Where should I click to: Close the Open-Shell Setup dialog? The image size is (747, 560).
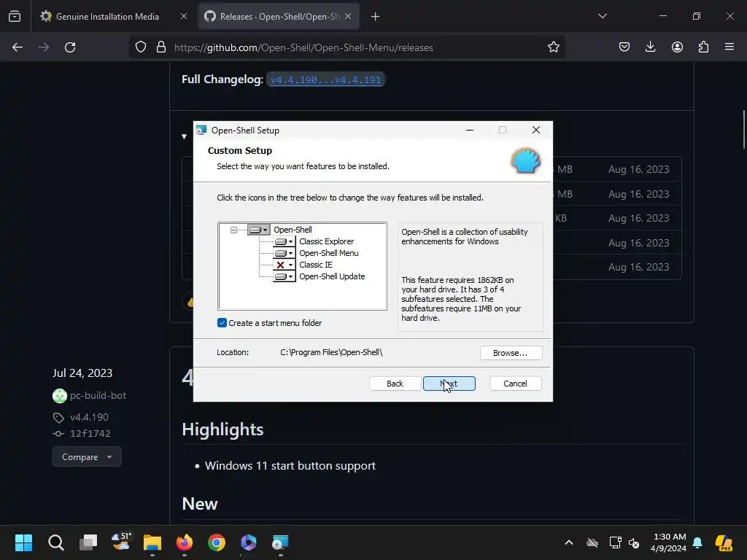536,130
